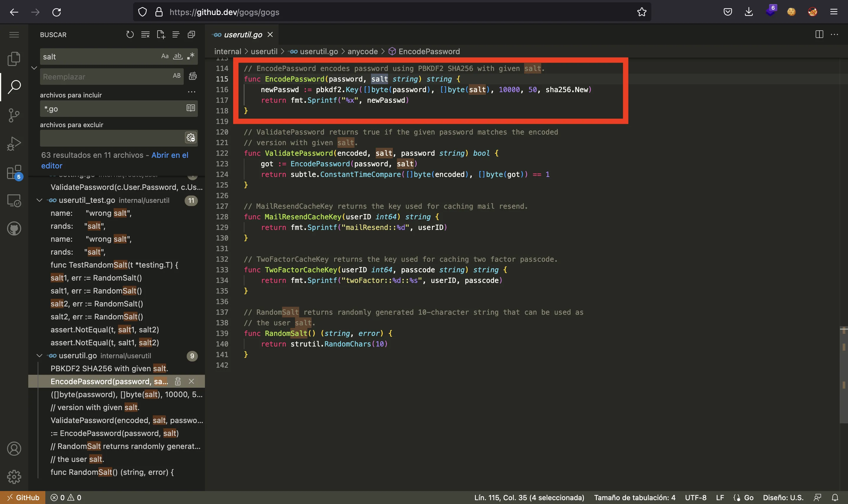The image size is (848, 504).
Task: Change the UTF-8 encoding setting
Action: [695, 498]
